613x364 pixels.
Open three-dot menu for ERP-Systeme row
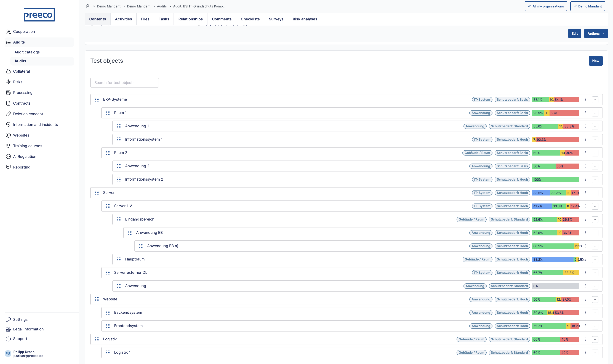click(585, 100)
